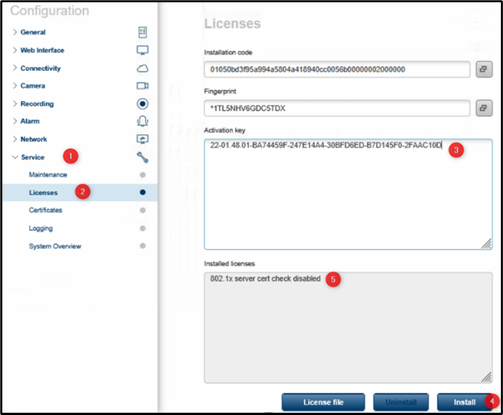Click the Installed licenses resize handle
The image size is (503, 415).
pyautogui.click(x=487, y=377)
